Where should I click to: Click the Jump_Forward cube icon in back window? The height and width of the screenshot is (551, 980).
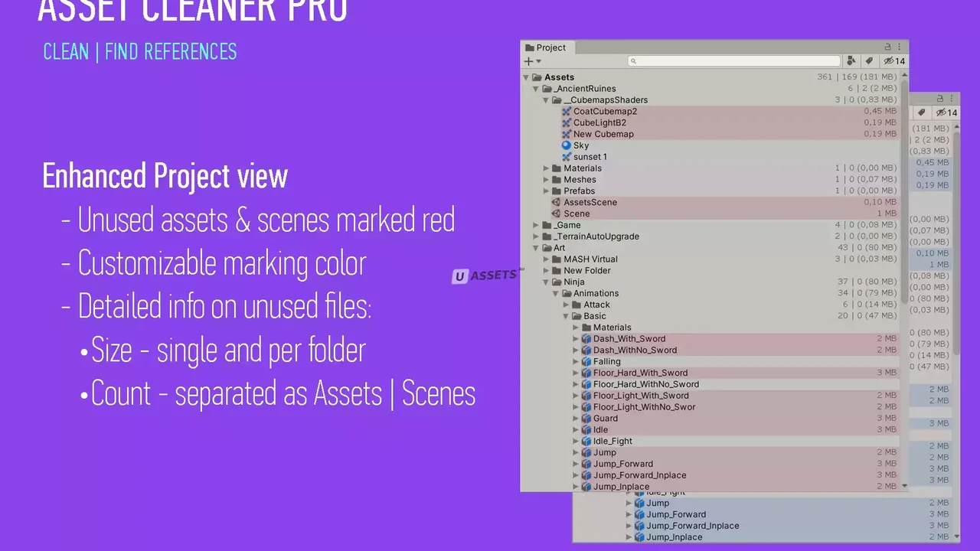pyautogui.click(x=639, y=514)
